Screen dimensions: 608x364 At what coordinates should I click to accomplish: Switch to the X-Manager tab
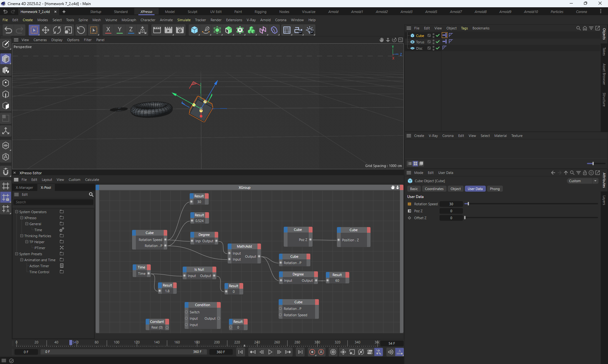point(24,188)
